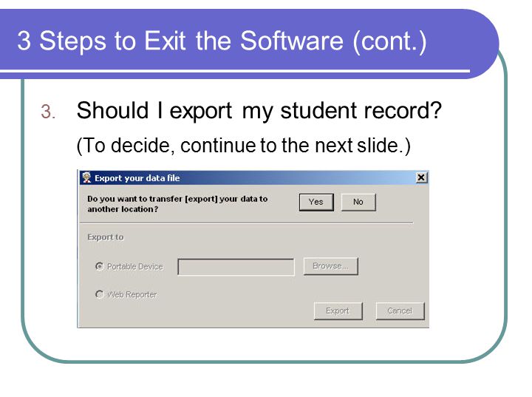
Task: Select the Web Reporter radio button
Action: 100,294
